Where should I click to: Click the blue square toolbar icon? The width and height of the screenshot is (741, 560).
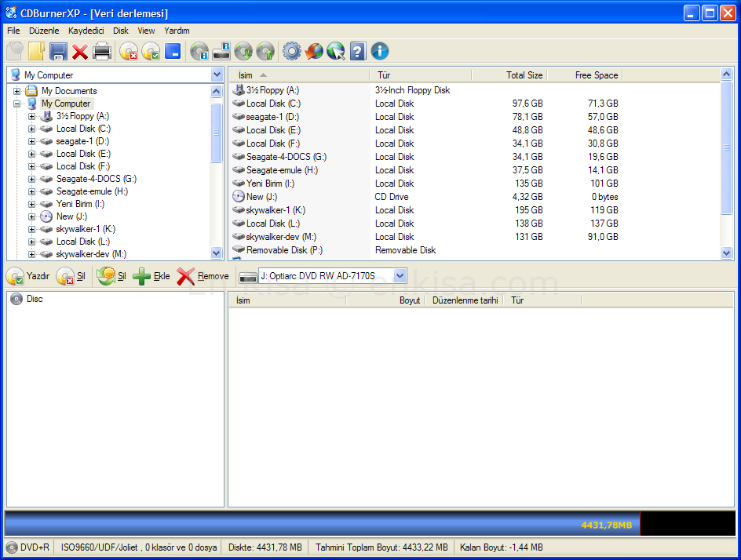point(173,51)
